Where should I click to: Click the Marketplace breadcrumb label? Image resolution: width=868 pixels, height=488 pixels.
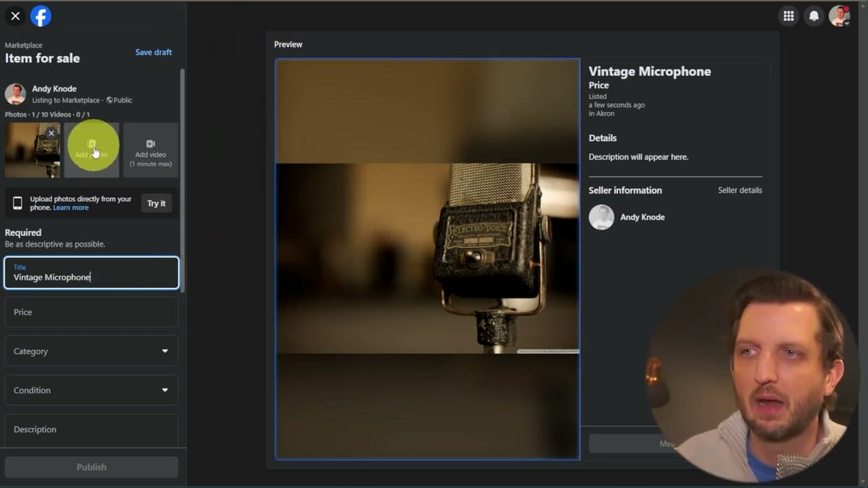coord(24,45)
